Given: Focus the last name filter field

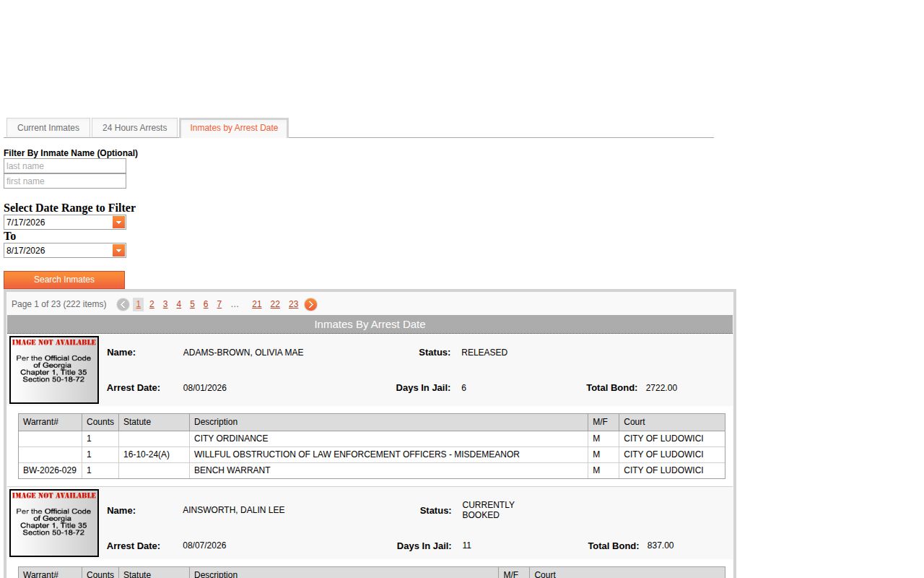Looking at the screenshot, I should 65,166.
